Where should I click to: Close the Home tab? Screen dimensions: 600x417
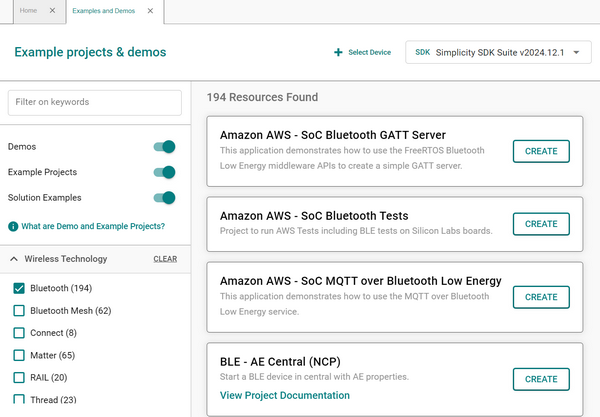pos(52,11)
